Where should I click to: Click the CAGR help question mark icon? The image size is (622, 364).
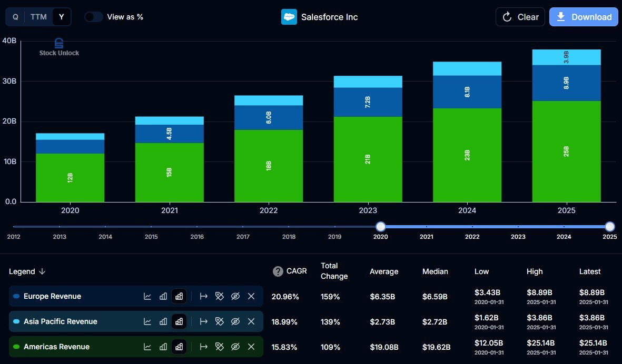pyautogui.click(x=278, y=271)
